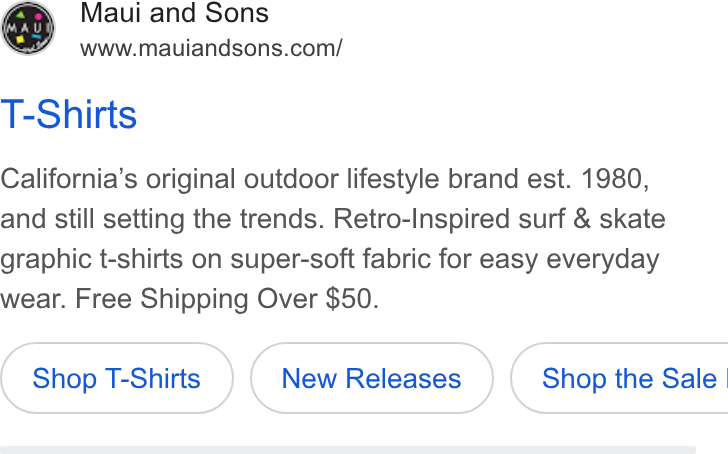
Task: Open the blue T-Shirts headline link
Action: 69,114
